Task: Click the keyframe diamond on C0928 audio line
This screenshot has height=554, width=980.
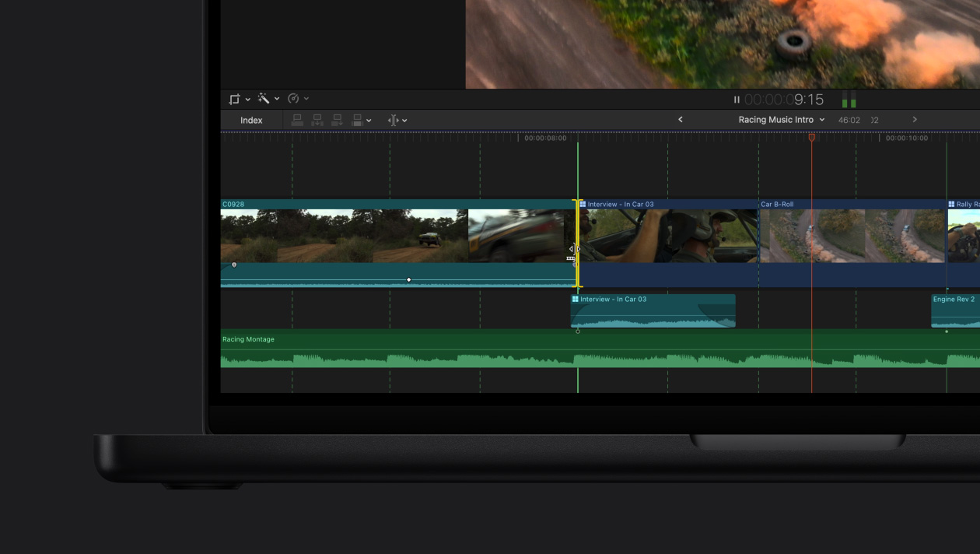Action: 409,279
